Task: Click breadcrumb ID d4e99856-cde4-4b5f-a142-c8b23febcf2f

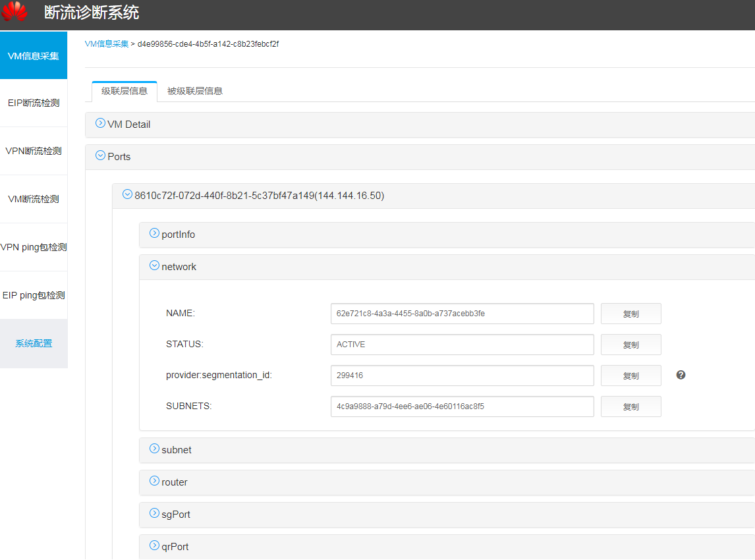Action: point(208,44)
